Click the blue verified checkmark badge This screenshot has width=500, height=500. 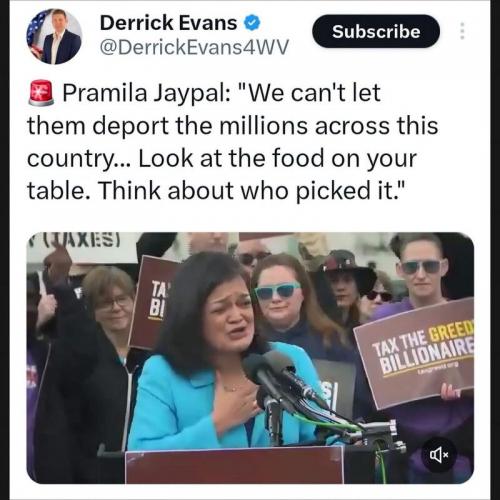[x=252, y=23]
